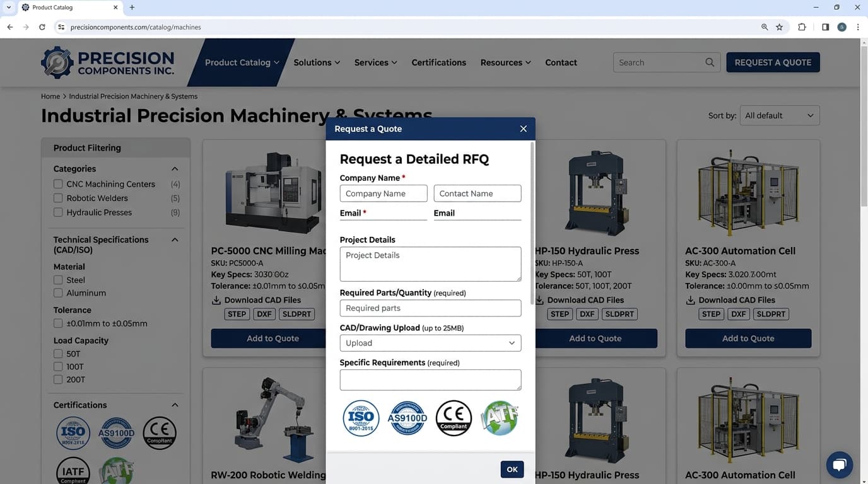The width and height of the screenshot is (868, 484).
Task: Toggle the browser side panel icon
Action: [x=825, y=27]
